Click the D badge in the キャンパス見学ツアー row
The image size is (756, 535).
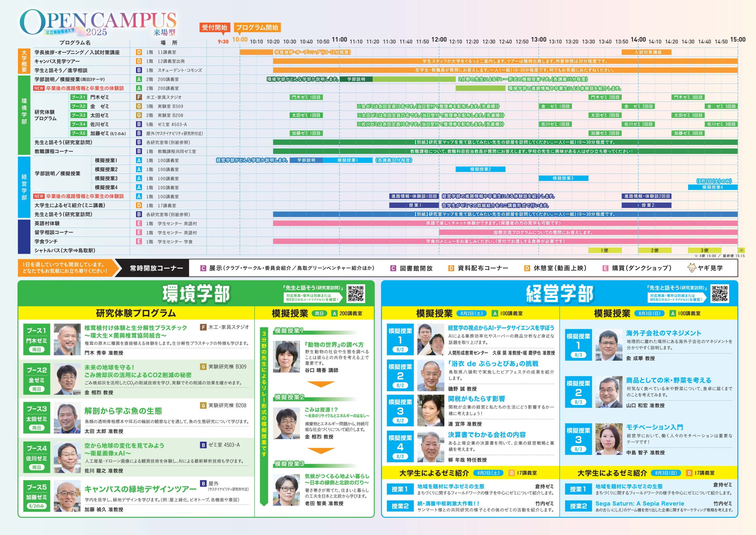(x=139, y=61)
